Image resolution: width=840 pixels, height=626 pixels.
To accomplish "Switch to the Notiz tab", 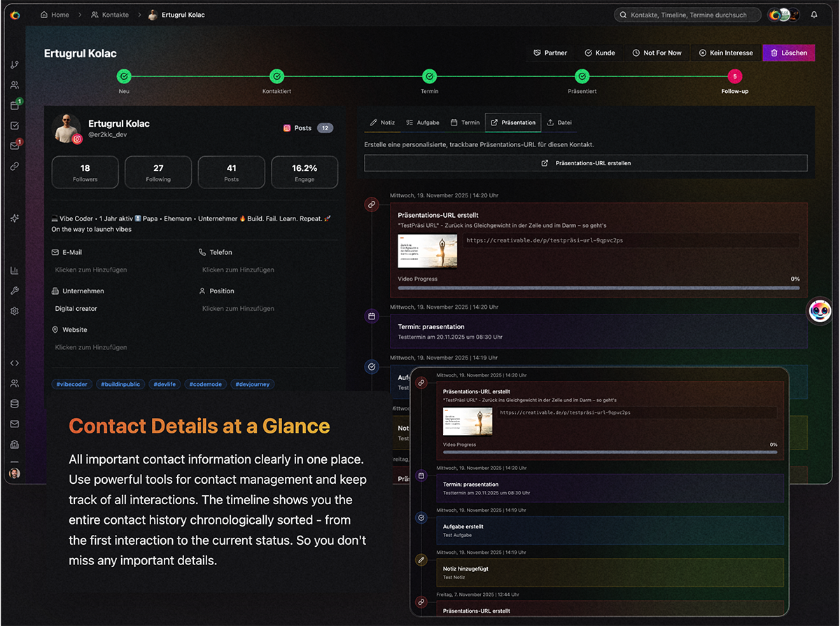I will tap(382, 122).
